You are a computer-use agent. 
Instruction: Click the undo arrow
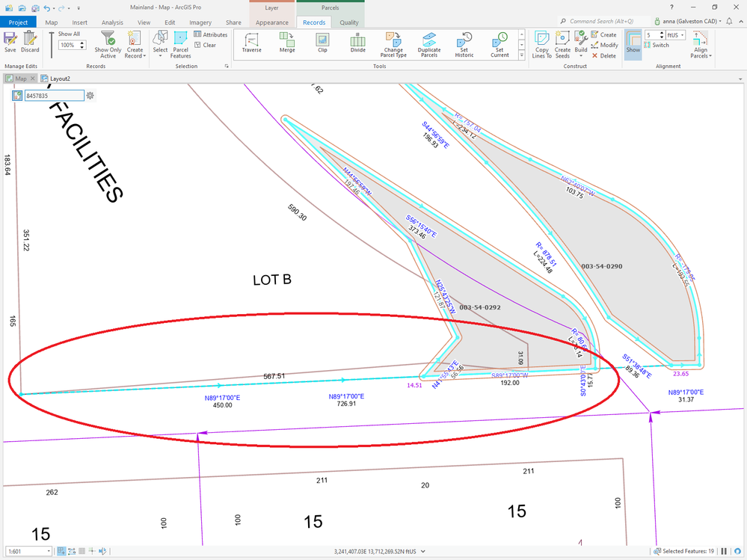[x=46, y=7]
